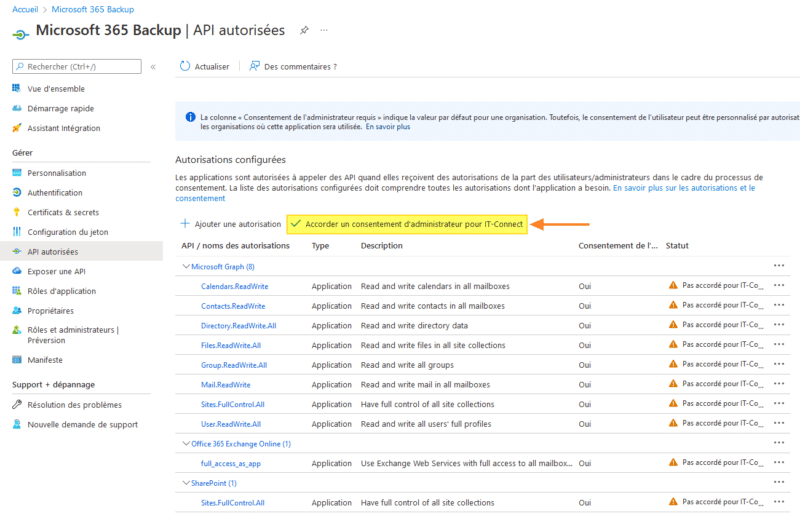Collapse the Office 365 Exchange Online (1) group
The image size is (800, 519).
[x=186, y=443]
